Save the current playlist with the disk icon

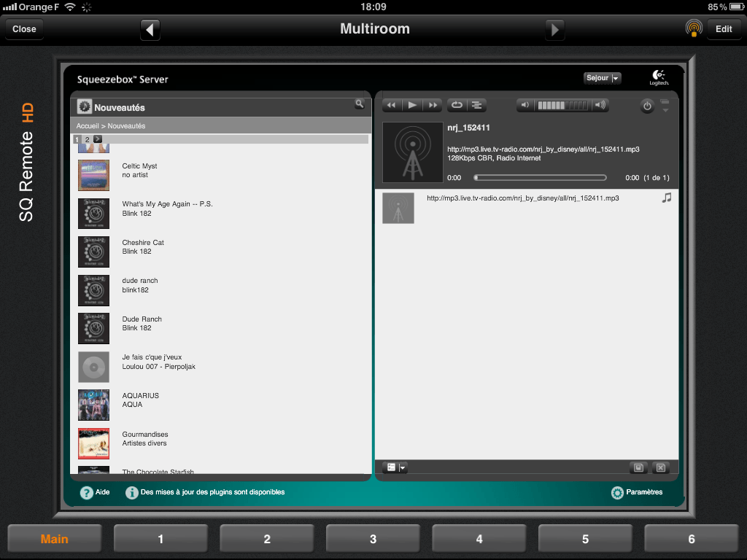[x=638, y=467]
